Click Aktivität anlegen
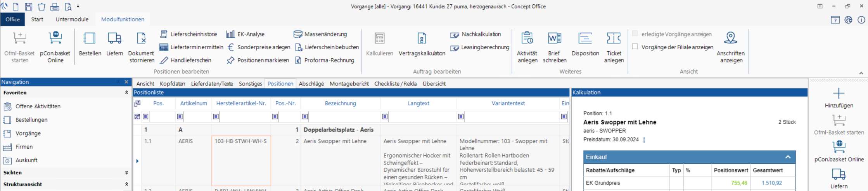 click(x=527, y=47)
